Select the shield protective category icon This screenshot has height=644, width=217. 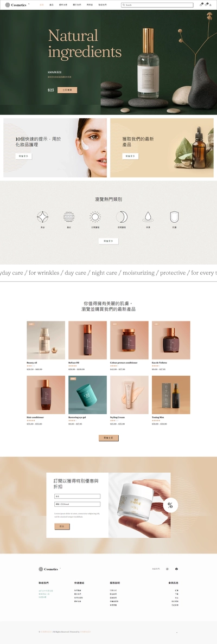coord(174,217)
